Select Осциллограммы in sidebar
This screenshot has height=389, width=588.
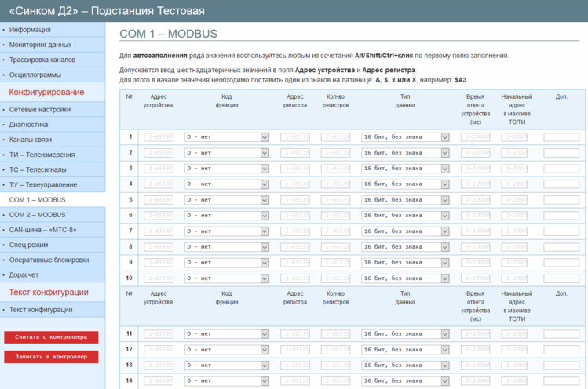tap(35, 75)
